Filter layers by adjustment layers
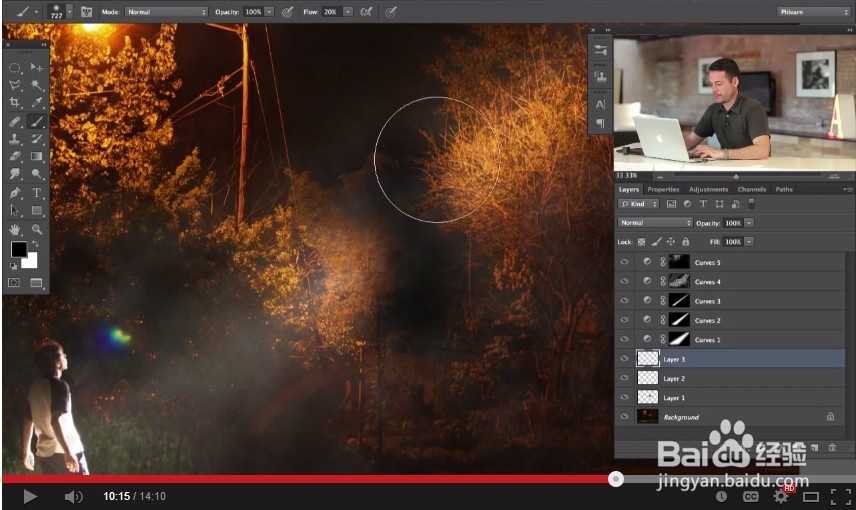The height and width of the screenshot is (510, 856). point(687,204)
